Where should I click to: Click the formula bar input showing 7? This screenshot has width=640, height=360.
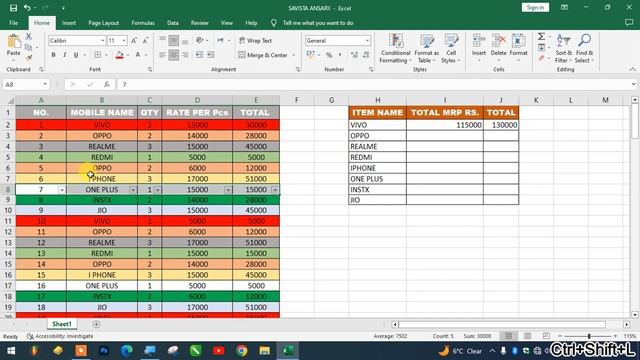tap(373, 84)
